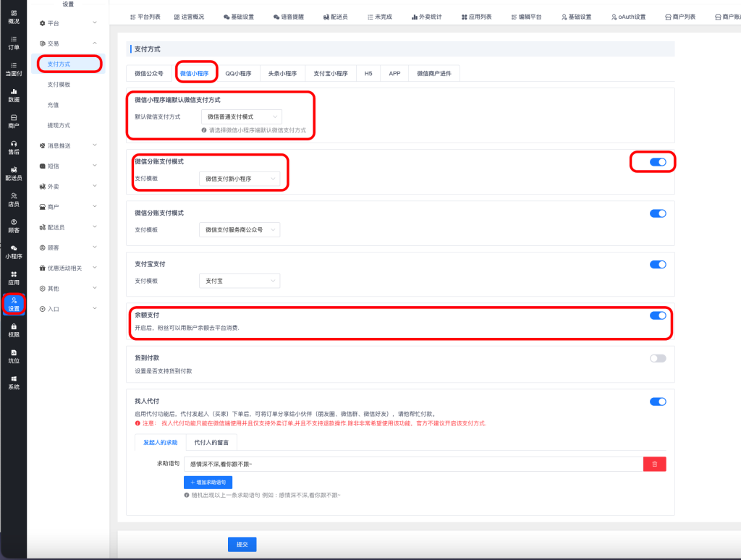Image resolution: width=741 pixels, height=560 pixels.
Task: Open the 默认微信支付方式 dropdown
Action: tap(241, 116)
